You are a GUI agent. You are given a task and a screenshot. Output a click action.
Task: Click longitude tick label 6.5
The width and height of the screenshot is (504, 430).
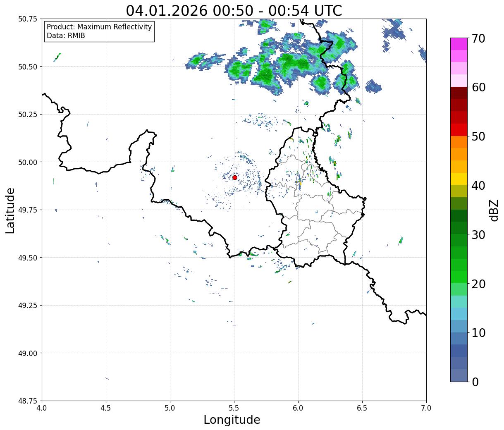(362, 408)
